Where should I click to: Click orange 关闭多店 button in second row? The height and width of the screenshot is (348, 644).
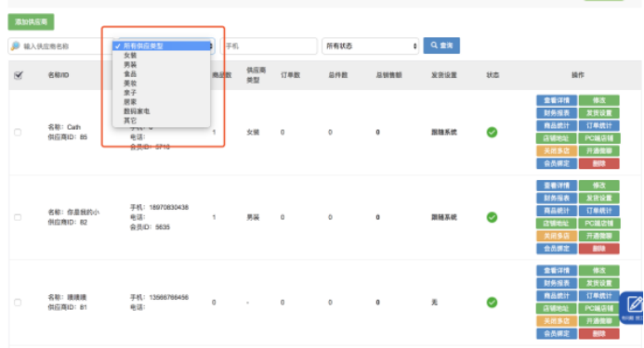coord(557,236)
